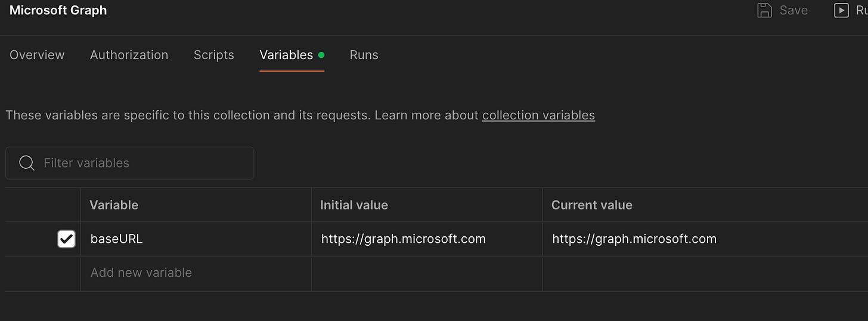Click the Save floppy disk icon

click(x=764, y=10)
